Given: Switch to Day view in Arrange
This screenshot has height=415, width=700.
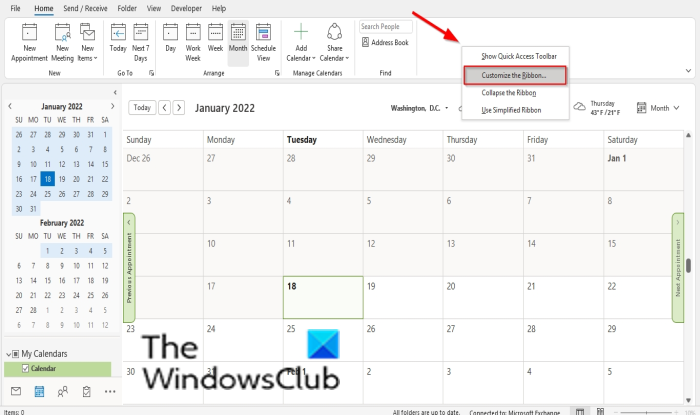Looking at the screenshot, I should (x=171, y=38).
